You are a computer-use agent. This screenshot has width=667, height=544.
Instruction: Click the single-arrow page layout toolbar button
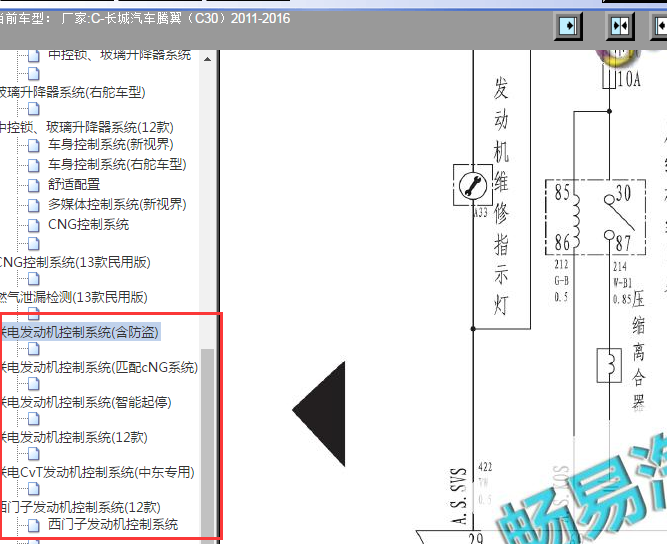pyautogui.click(x=568, y=26)
